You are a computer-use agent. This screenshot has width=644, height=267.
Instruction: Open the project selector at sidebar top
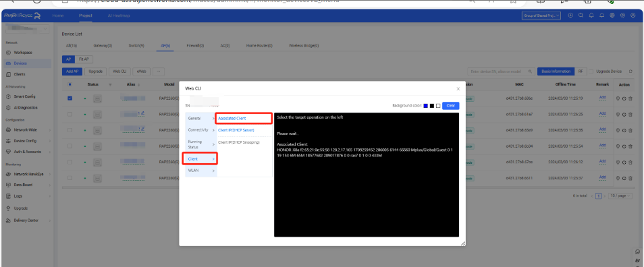click(x=28, y=29)
